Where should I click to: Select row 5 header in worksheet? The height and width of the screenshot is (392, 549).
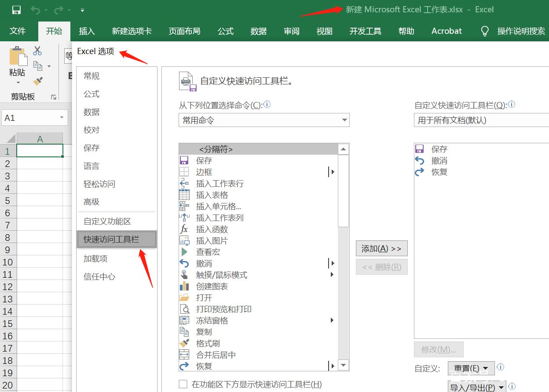[7, 200]
